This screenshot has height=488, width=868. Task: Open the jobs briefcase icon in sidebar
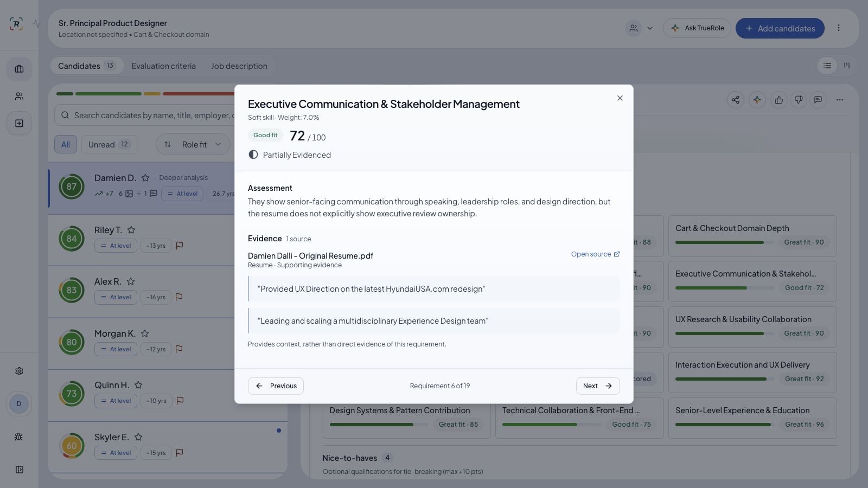pos(19,69)
